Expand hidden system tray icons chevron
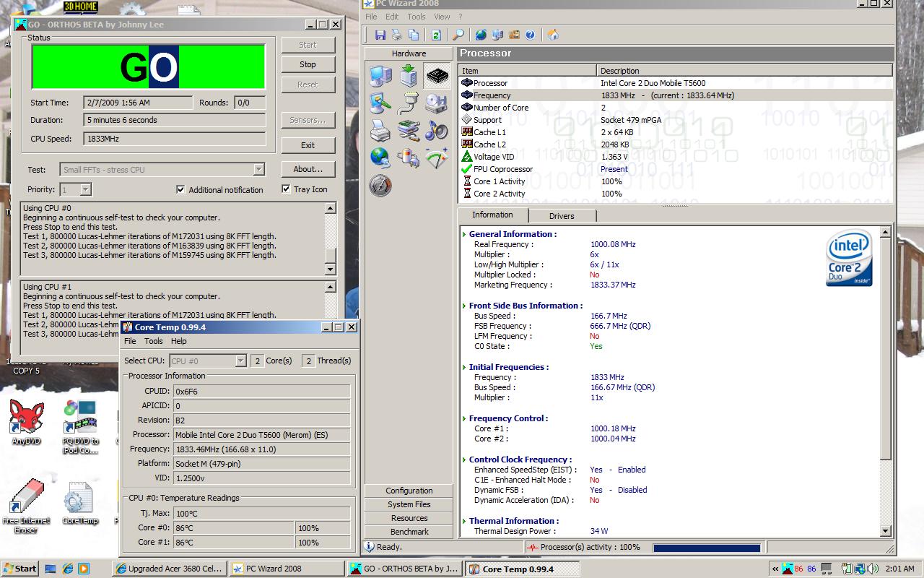 pyautogui.click(x=775, y=569)
